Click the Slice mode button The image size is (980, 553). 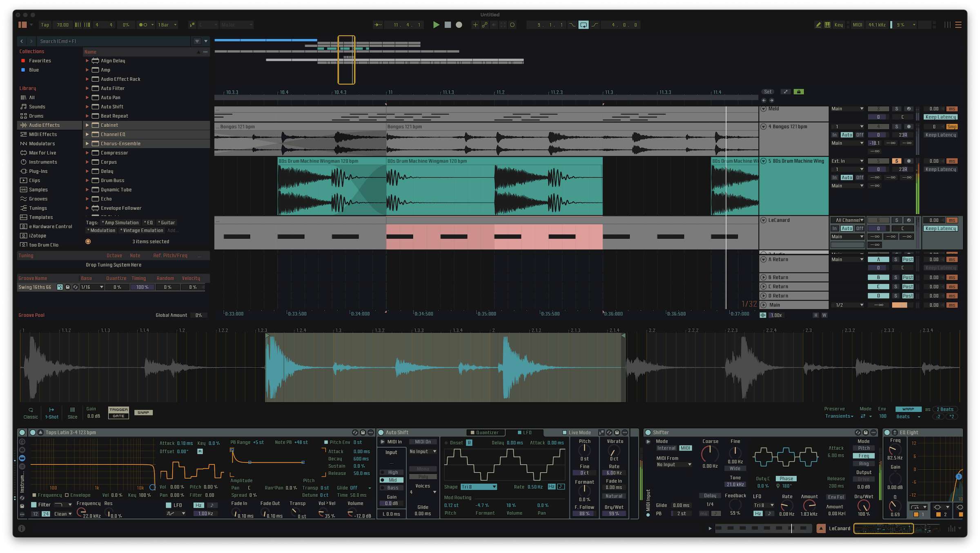coord(72,413)
